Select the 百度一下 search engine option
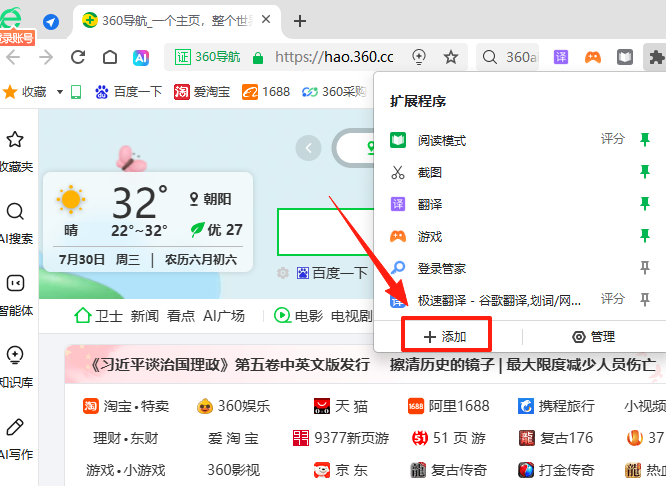 [x=332, y=273]
